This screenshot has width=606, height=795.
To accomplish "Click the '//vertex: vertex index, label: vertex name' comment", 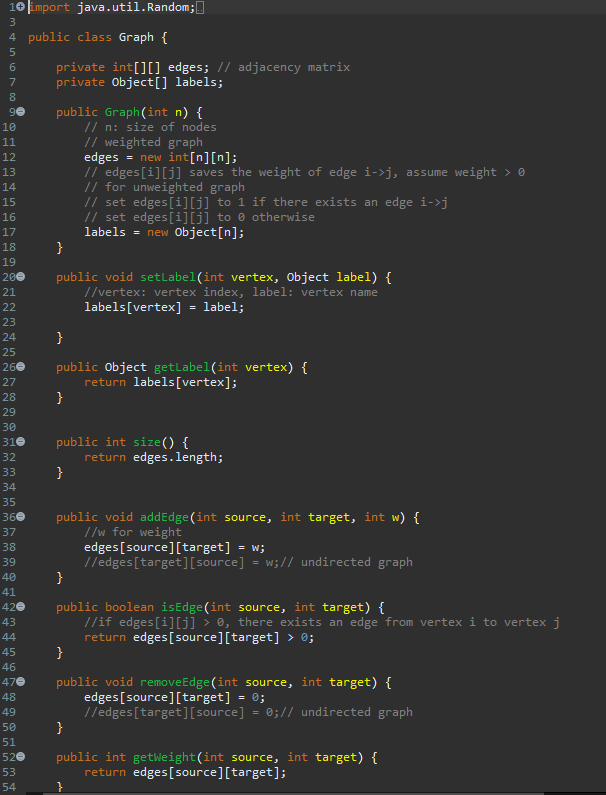I will (x=231, y=292).
